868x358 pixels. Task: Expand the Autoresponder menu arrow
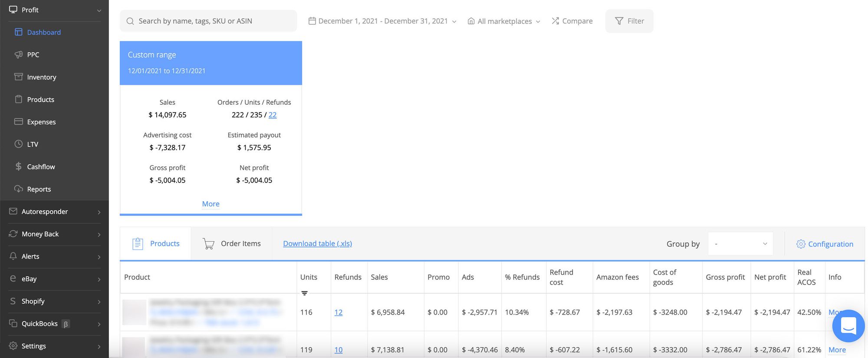click(99, 212)
